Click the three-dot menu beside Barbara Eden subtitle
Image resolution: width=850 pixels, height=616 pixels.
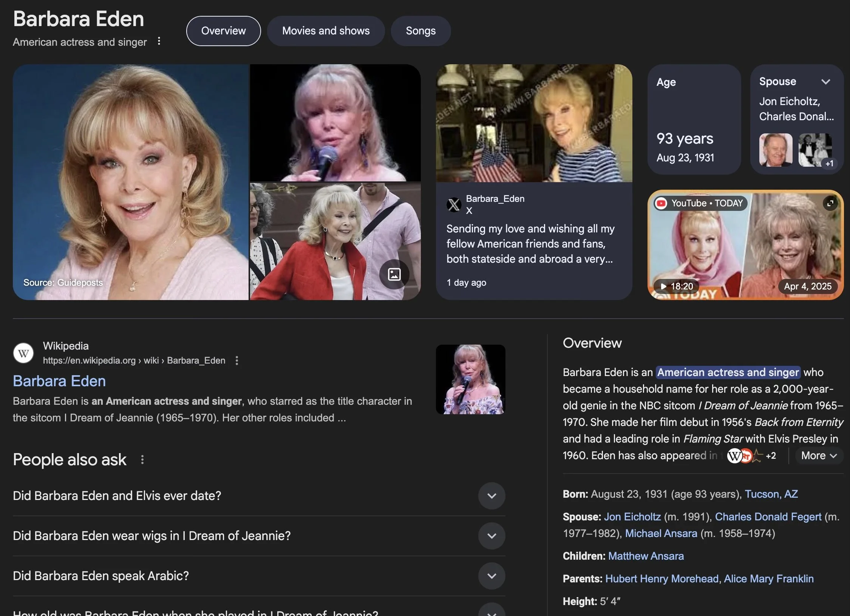pyautogui.click(x=159, y=41)
